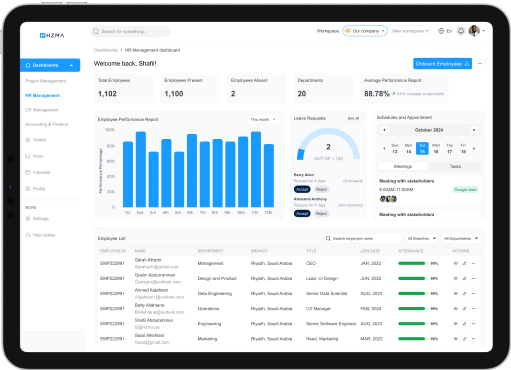Click search icon in employee search field
The height and width of the screenshot is (370, 511).
tap(328, 238)
